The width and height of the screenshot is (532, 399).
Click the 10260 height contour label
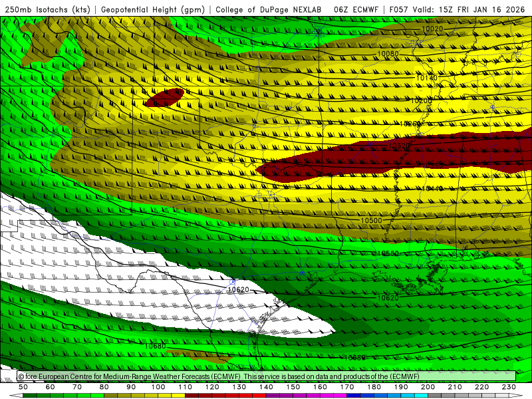click(410, 124)
